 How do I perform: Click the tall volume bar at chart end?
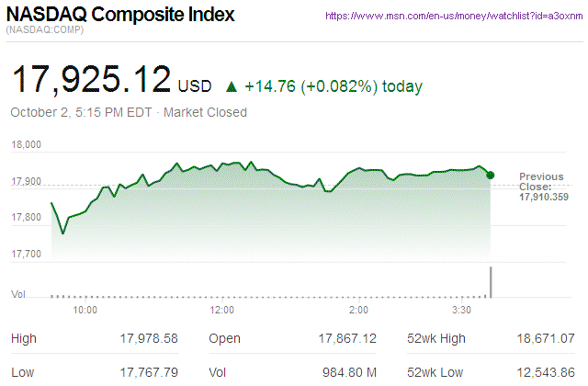click(492, 281)
